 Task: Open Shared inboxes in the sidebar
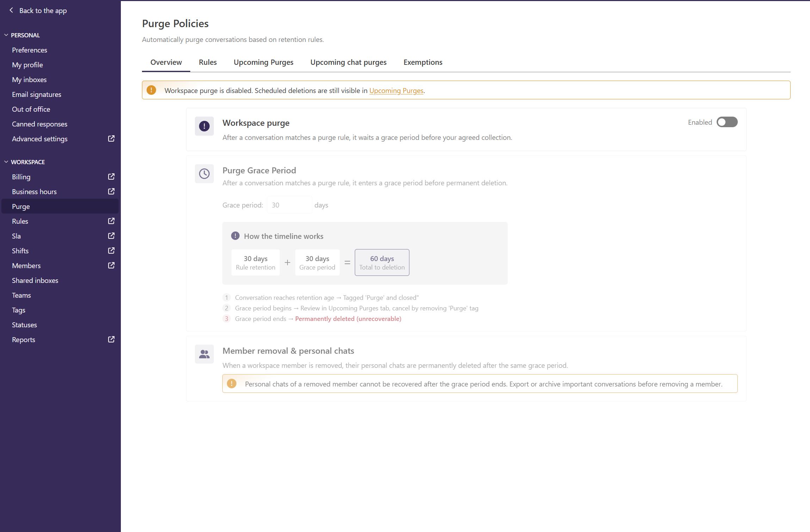[x=35, y=280]
